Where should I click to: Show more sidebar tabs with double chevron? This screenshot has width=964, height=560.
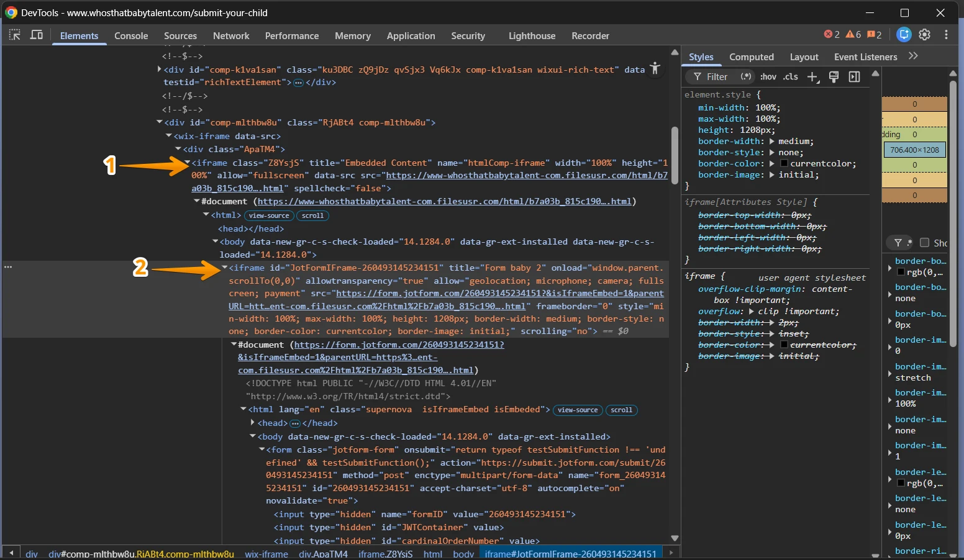(913, 56)
